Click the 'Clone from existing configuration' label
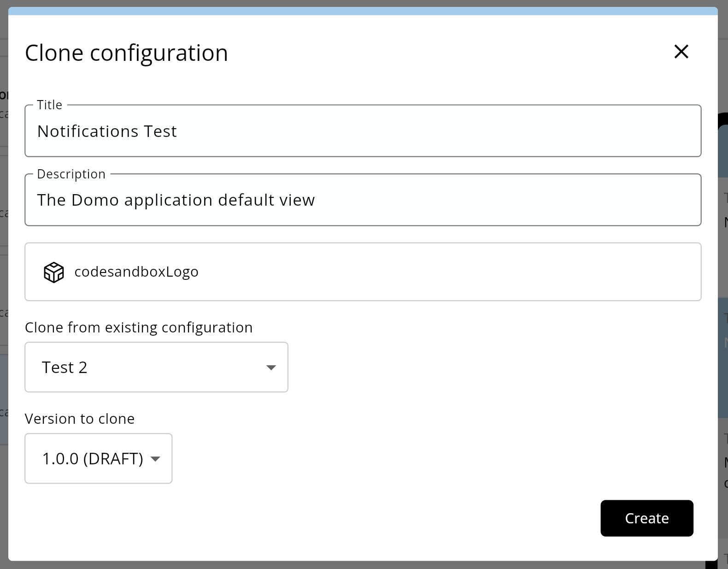The height and width of the screenshot is (569, 728). click(139, 327)
